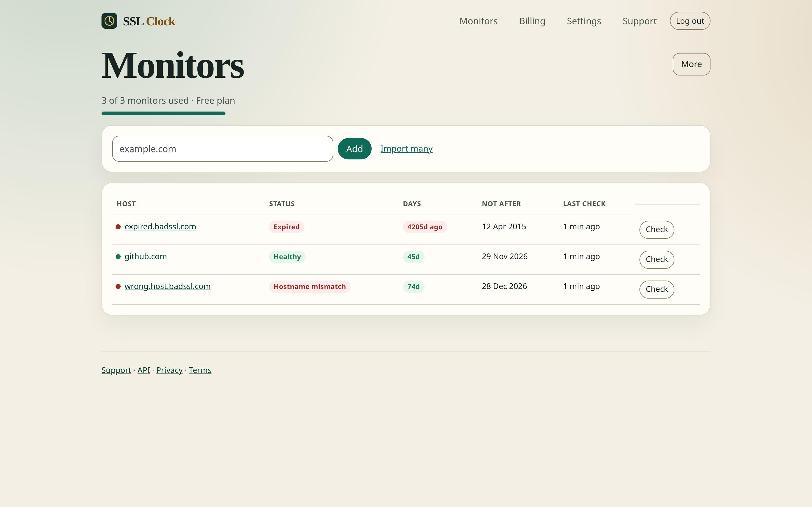Open Support in the top navigation

pos(639,21)
